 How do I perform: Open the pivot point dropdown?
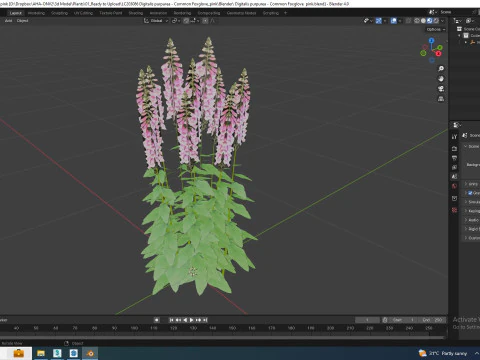point(175,21)
